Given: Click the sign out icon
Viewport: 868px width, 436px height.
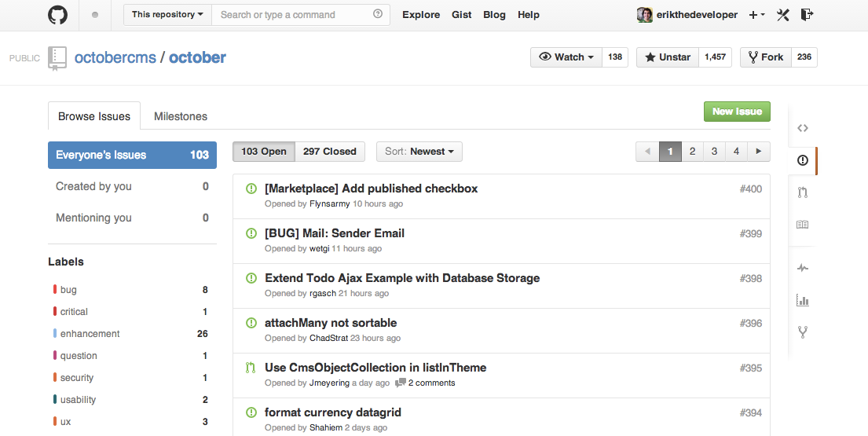Looking at the screenshot, I should point(807,15).
